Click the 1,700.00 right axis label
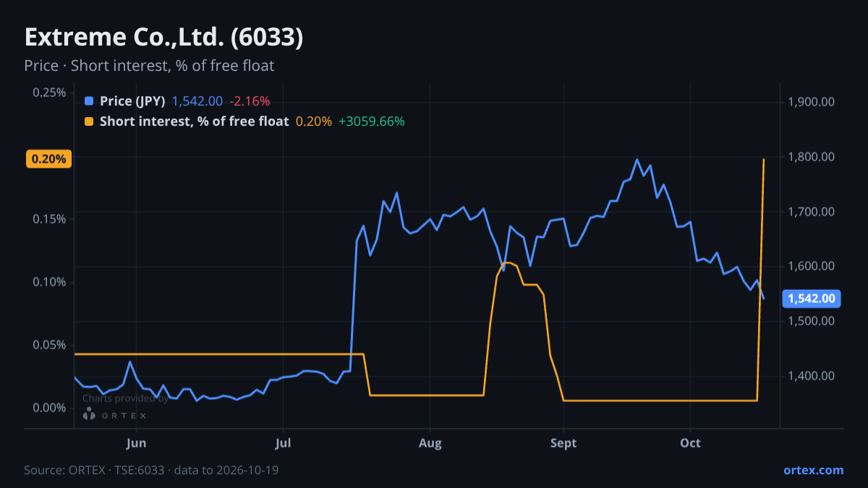Viewport: 868px width, 488px height. [812, 212]
